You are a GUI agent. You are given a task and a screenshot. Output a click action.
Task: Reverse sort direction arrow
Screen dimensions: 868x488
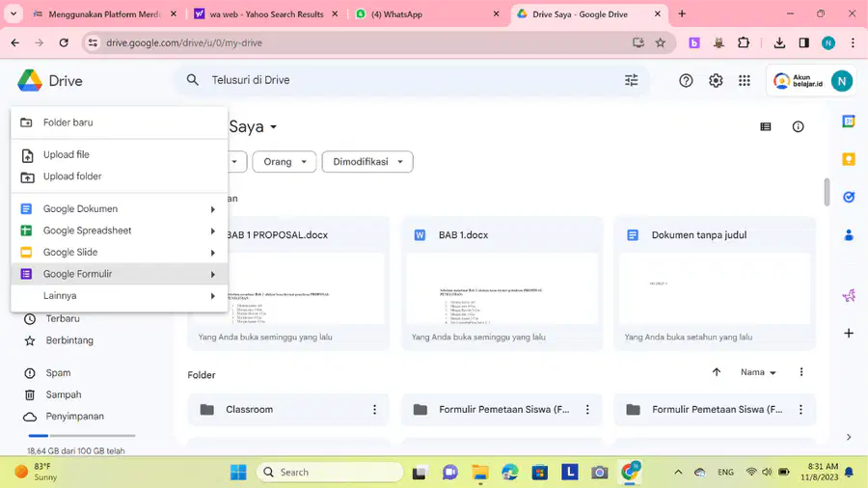(x=717, y=372)
